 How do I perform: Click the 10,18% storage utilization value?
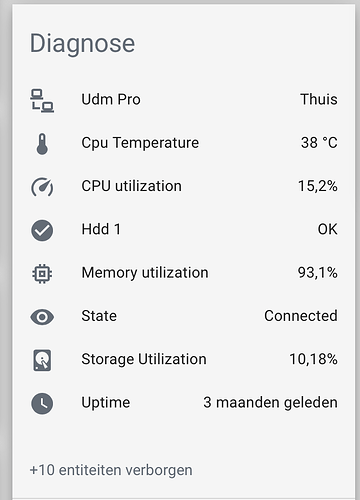tap(313, 359)
